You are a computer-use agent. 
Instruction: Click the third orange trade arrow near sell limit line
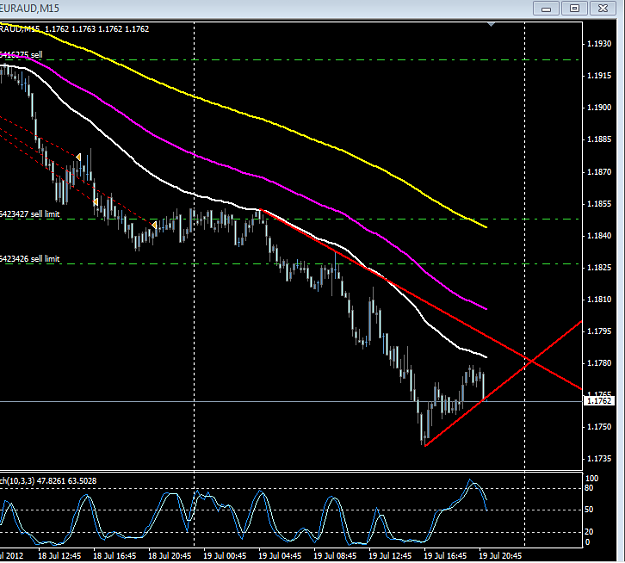pos(154,225)
